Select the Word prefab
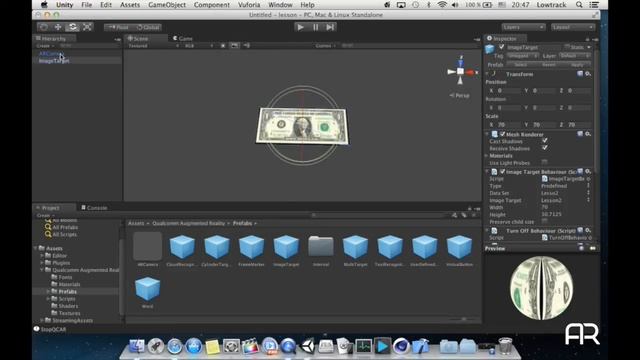Screen dimensions: 640x360 click(x=147, y=292)
